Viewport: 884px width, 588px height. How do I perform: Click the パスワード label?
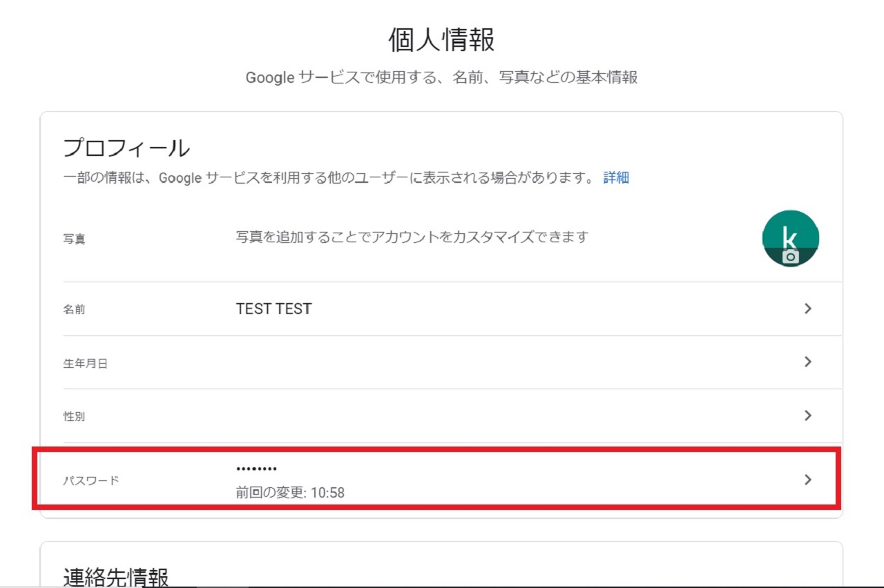(x=91, y=480)
